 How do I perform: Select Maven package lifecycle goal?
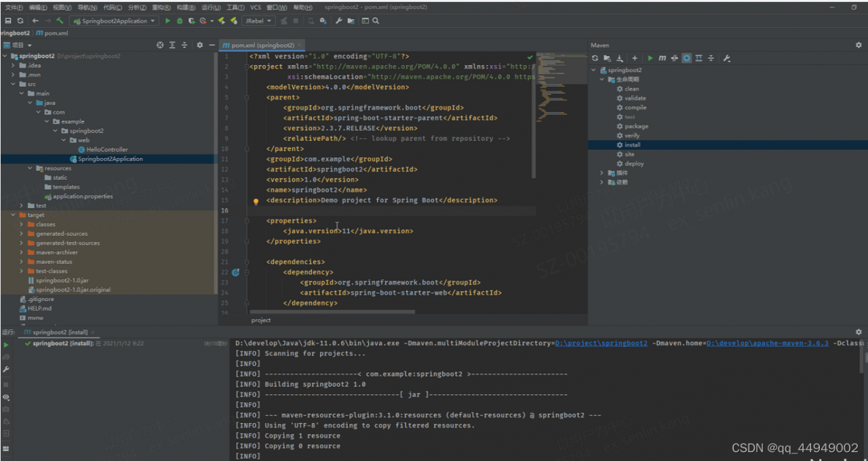tap(636, 126)
